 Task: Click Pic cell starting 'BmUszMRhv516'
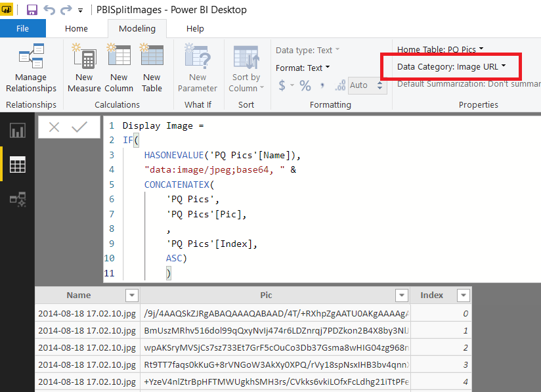[x=275, y=330]
